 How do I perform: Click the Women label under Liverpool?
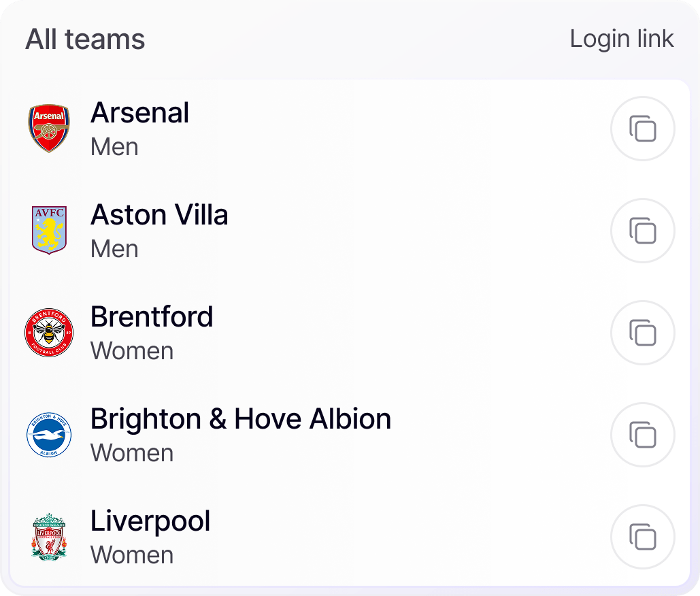[132, 555]
